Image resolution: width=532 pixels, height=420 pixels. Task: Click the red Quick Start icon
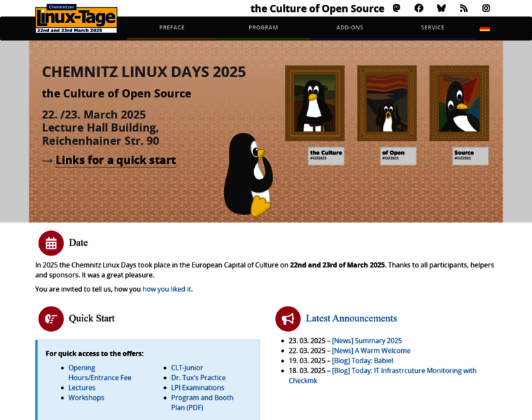pos(51,319)
